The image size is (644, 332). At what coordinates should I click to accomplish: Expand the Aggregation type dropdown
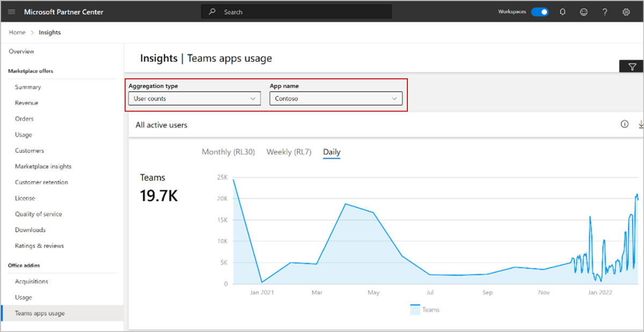pos(194,98)
